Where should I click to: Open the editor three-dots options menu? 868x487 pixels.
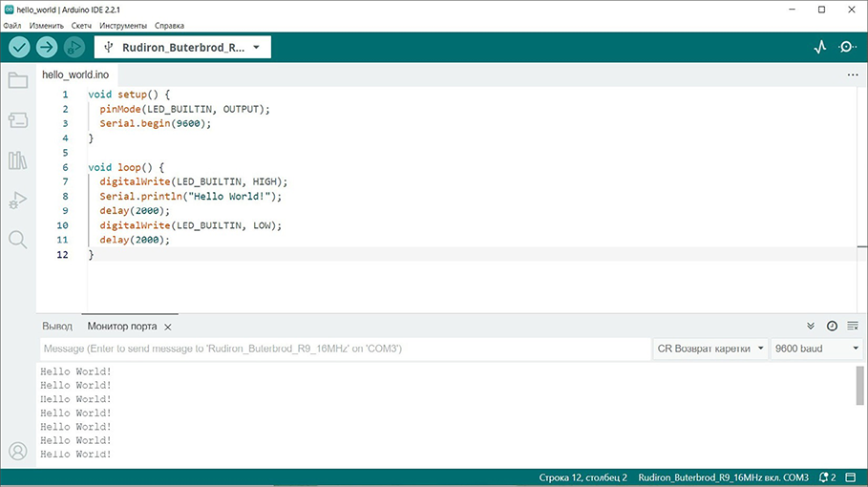tap(853, 74)
